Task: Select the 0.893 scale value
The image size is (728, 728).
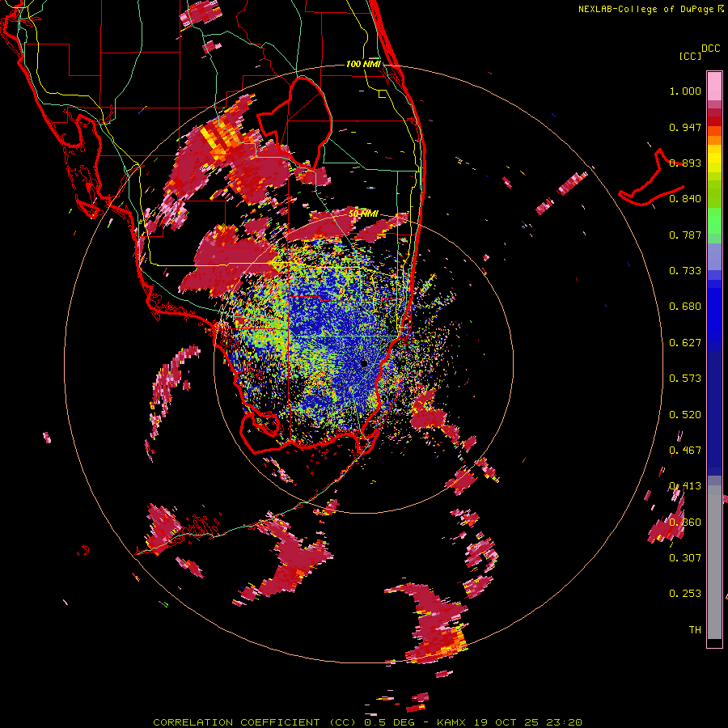Action: pyautogui.click(x=685, y=163)
